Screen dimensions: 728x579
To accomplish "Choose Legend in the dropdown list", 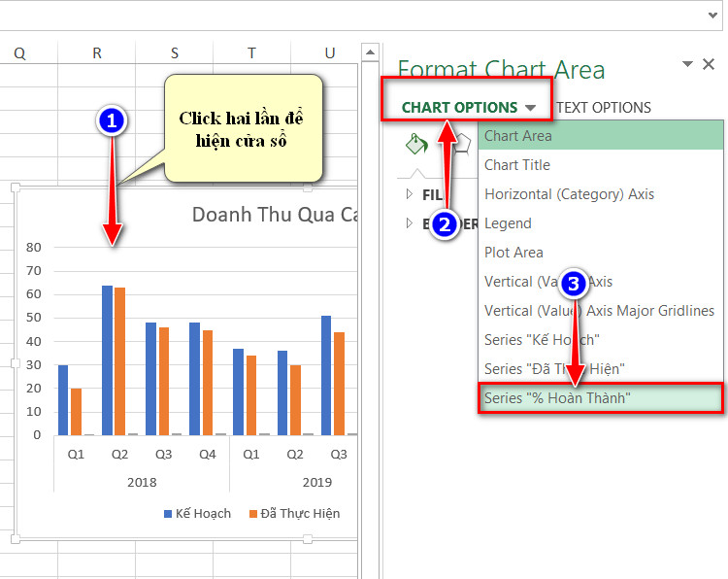I will click(600, 223).
